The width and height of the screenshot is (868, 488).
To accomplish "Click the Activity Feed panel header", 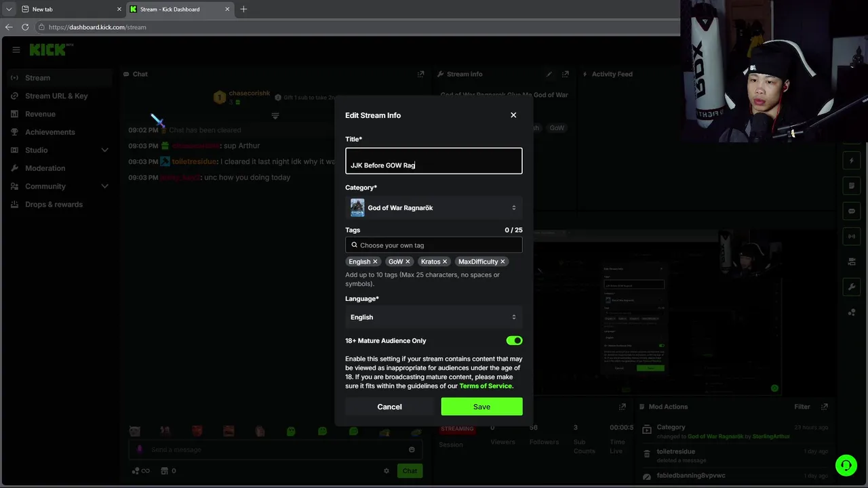I will coord(612,74).
